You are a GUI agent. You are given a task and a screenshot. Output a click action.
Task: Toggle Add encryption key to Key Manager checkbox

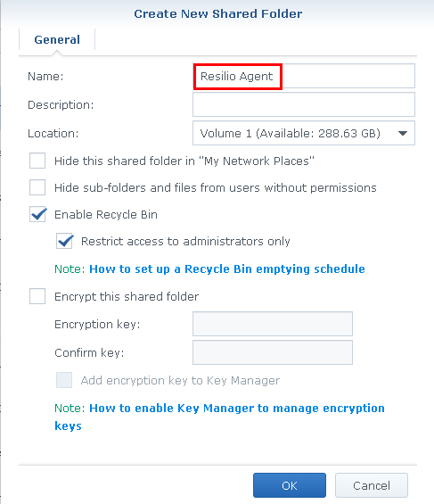pos(64,380)
